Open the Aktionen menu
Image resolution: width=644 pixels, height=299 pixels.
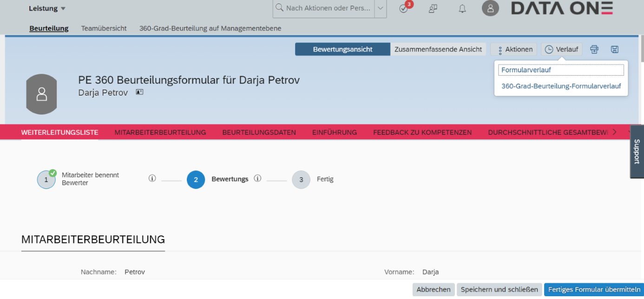click(x=514, y=49)
